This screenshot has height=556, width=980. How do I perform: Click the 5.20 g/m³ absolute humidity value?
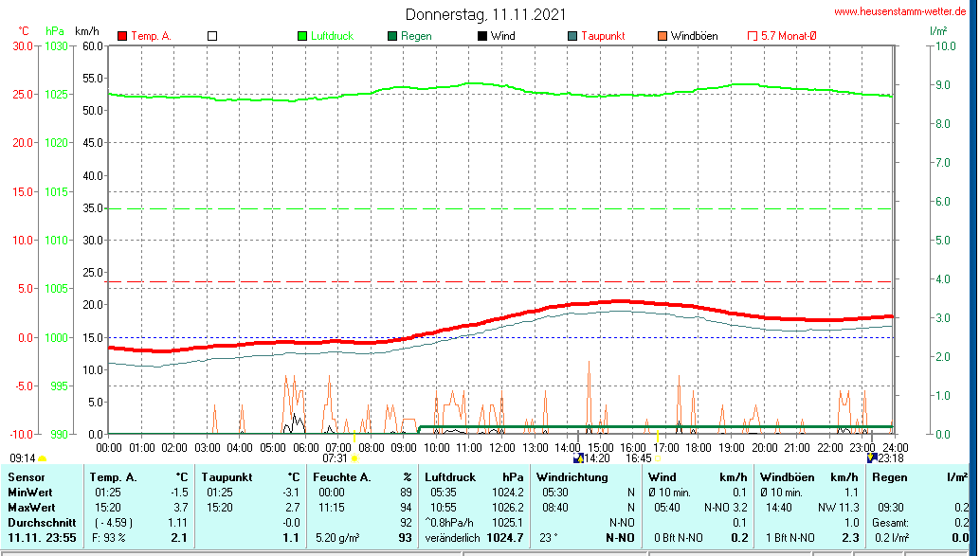[337, 537]
